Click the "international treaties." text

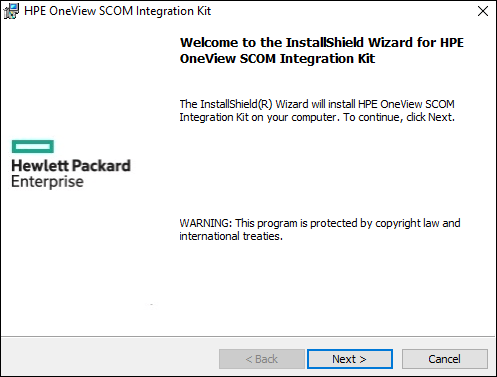tap(231, 236)
